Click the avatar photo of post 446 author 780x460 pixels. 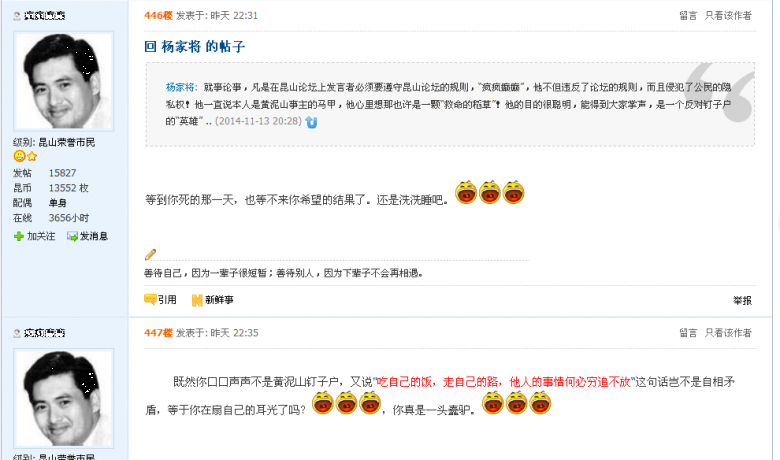[63, 81]
